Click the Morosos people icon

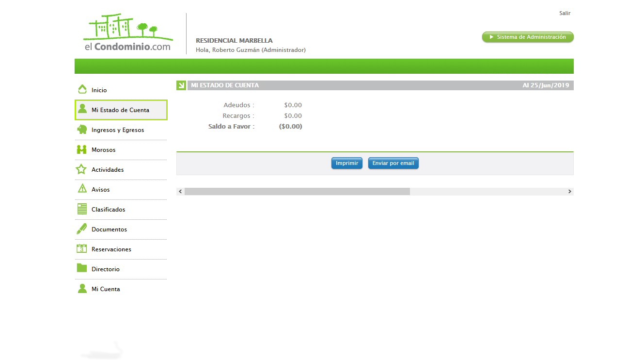(81, 149)
